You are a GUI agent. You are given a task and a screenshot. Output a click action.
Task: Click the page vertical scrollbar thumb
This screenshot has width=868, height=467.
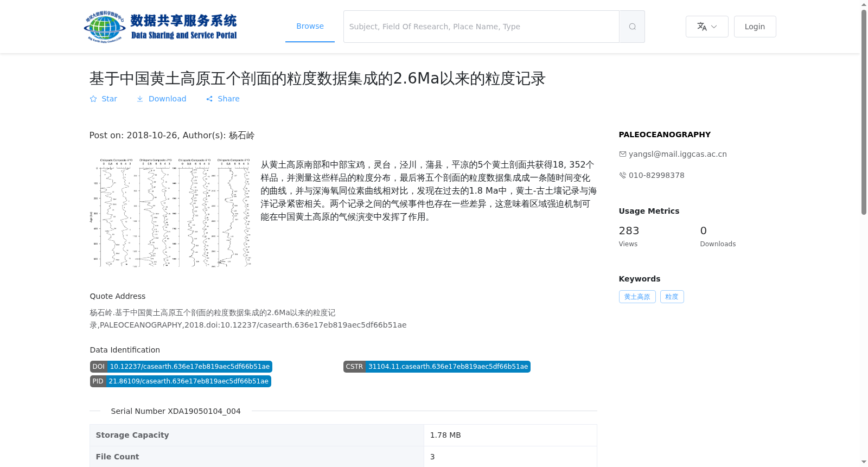tap(864, 112)
